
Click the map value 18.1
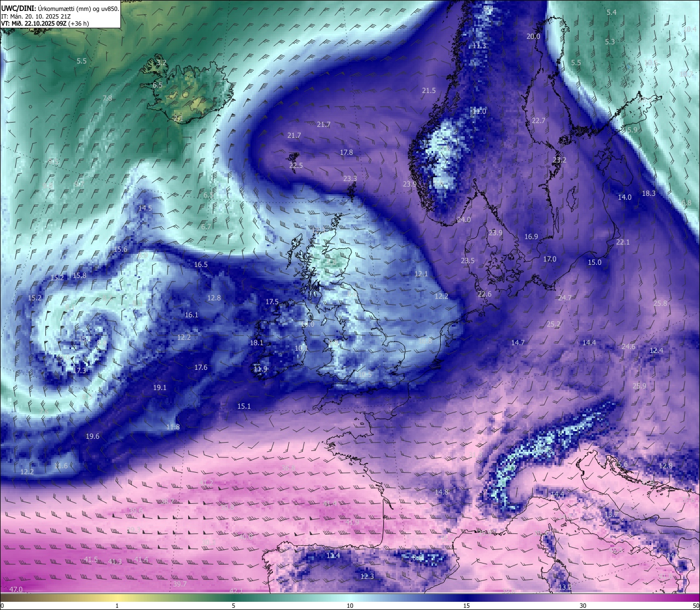pyautogui.click(x=256, y=343)
